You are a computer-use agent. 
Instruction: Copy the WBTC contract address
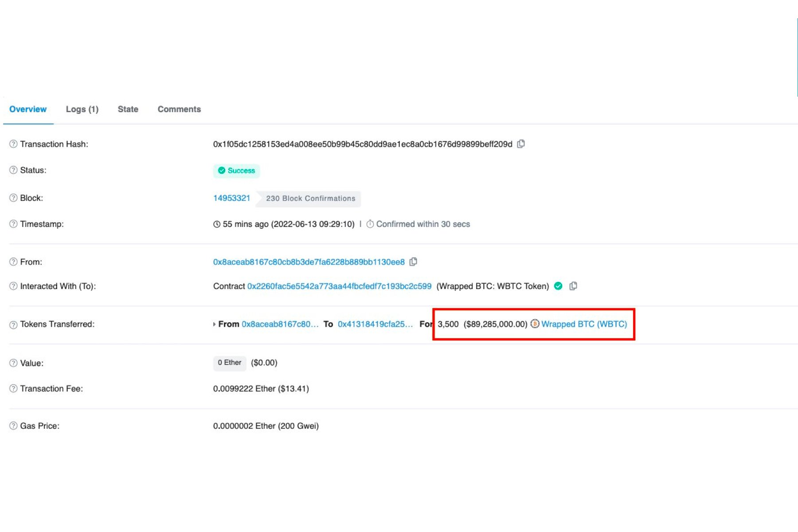pyautogui.click(x=574, y=286)
